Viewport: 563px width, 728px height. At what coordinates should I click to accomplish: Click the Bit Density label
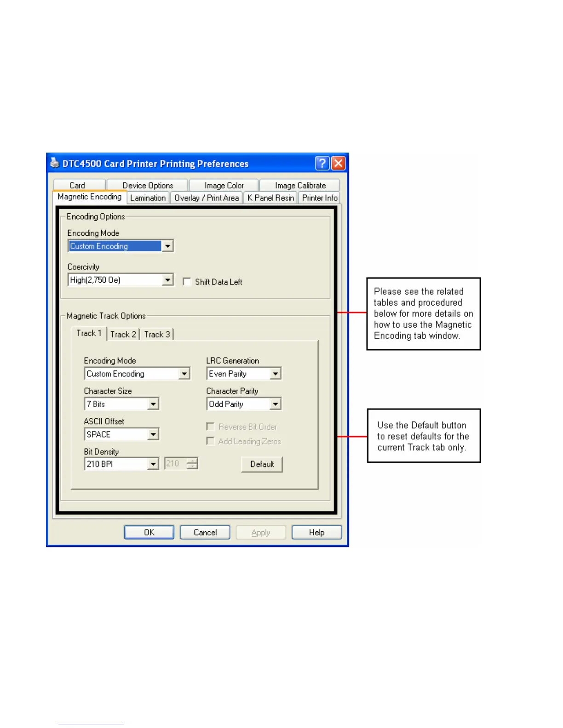point(101,452)
